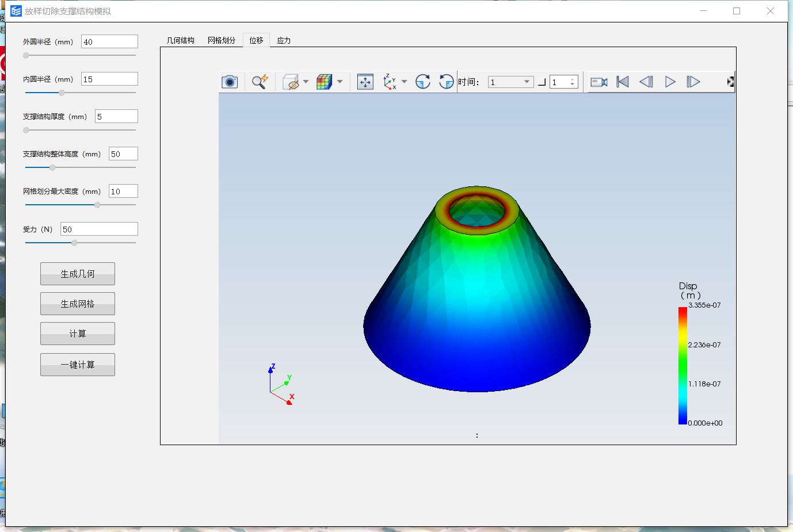Jump to first time step
793x532 pixels.
(x=623, y=82)
